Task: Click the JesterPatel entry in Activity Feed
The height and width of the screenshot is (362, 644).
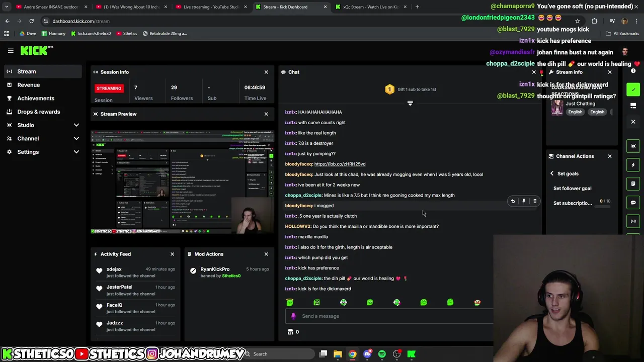Action: [x=135, y=290]
